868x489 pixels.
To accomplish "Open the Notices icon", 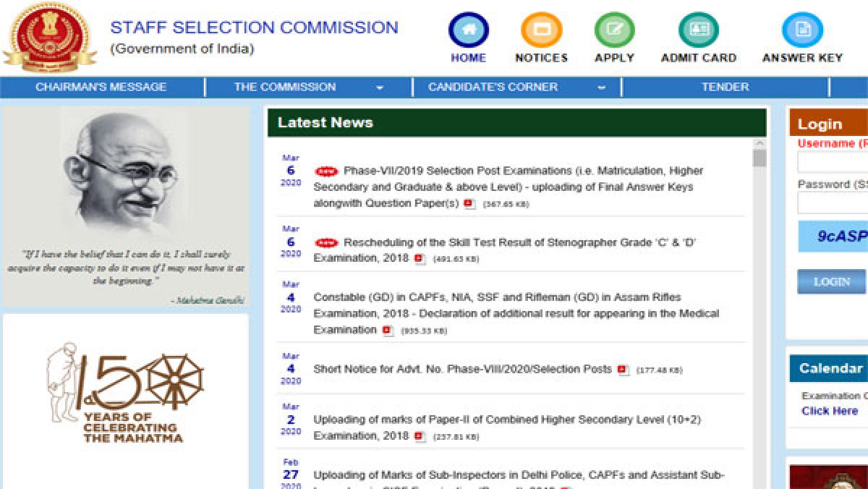I will tap(541, 31).
